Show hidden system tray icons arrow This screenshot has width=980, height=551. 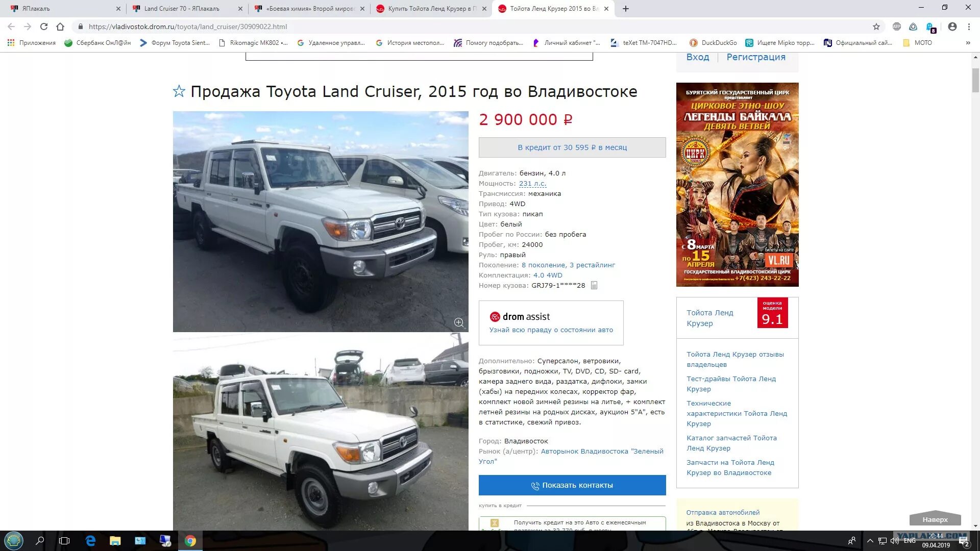point(870,541)
